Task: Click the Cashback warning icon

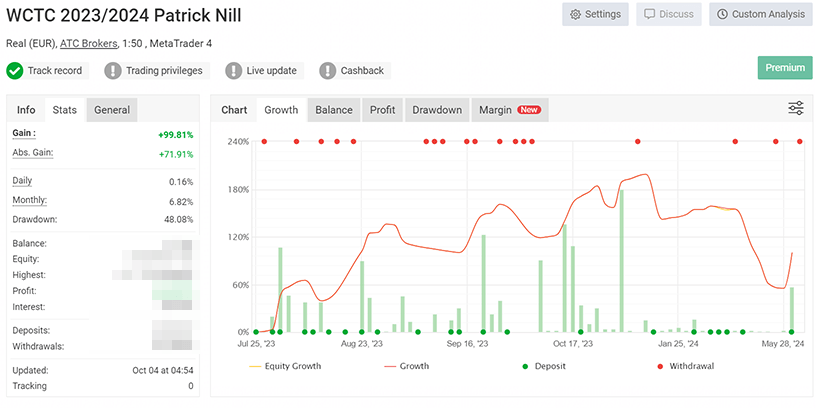Action: 327,71
